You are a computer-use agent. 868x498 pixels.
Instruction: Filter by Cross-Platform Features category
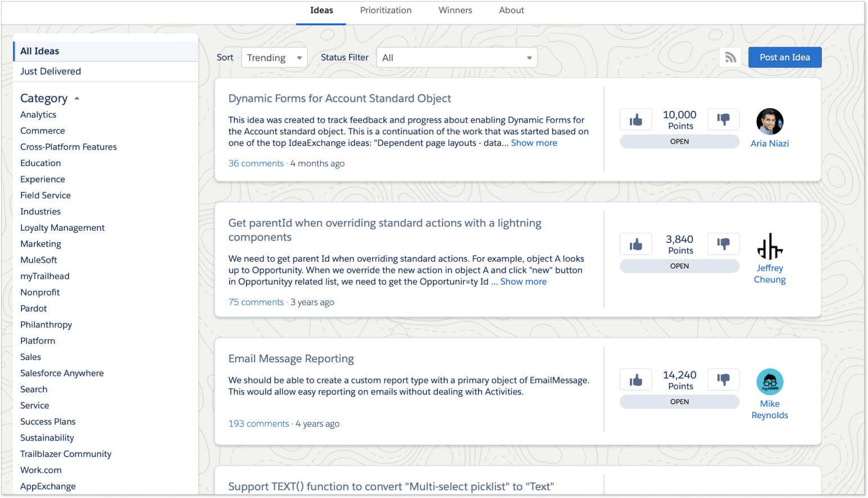click(x=69, y=147)
